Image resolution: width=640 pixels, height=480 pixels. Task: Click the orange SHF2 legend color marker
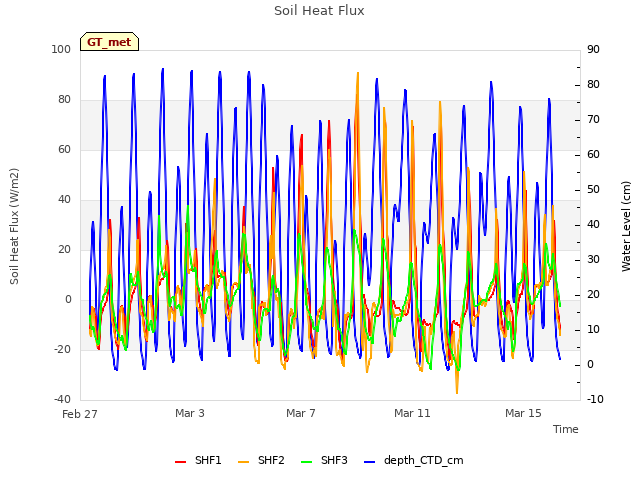[243, 462]
